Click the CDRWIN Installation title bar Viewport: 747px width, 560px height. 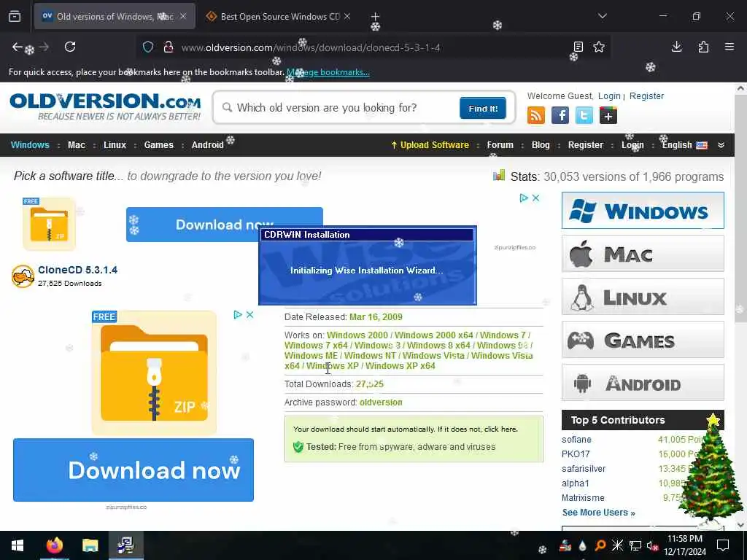[x=367, y=234]
